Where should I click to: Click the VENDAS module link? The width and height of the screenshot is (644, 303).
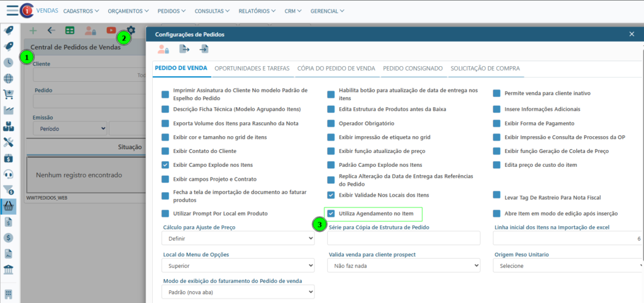point(47,11)
